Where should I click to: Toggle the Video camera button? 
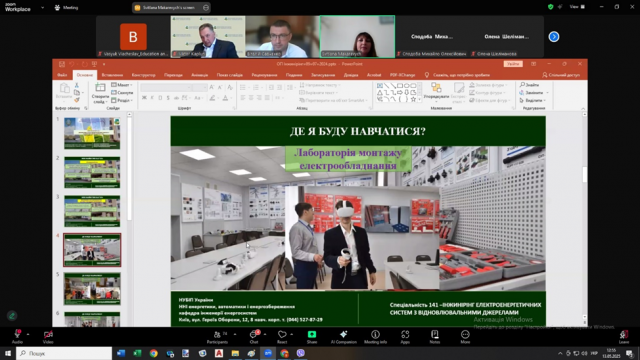coord(48,335)
